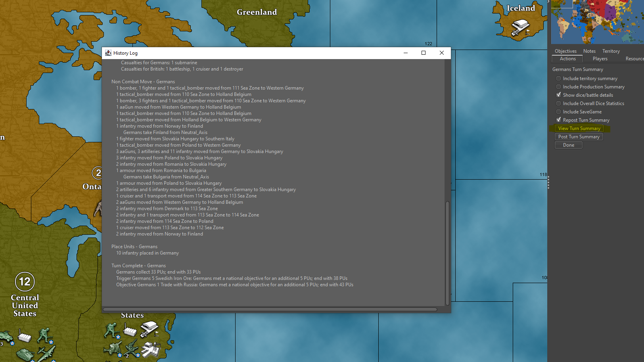The image size is (644, 362).
Task: Select the infantry unit in Eastern United States
Action: [111, 330]
